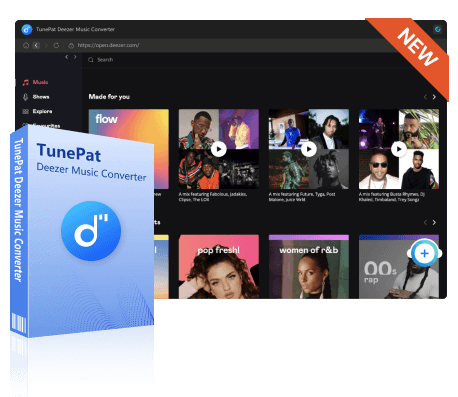The image size is (458, 397).
Task: Open the Explore section in sidebar
Action: (42, 111)
